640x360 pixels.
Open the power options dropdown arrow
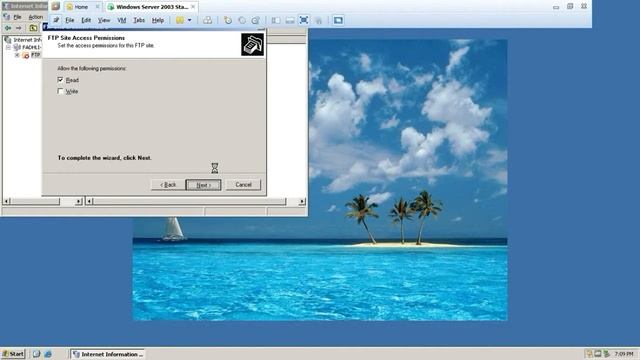[189, 20]
